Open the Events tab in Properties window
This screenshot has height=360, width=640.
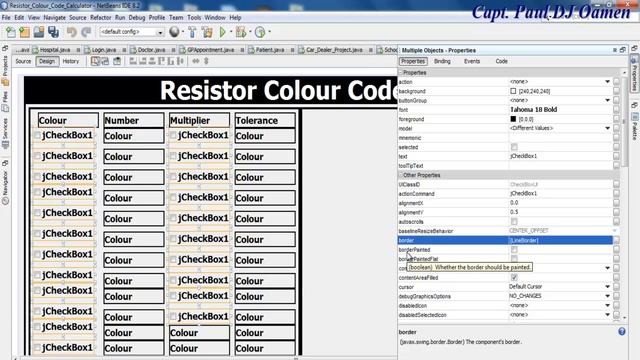tap(472, 61)
